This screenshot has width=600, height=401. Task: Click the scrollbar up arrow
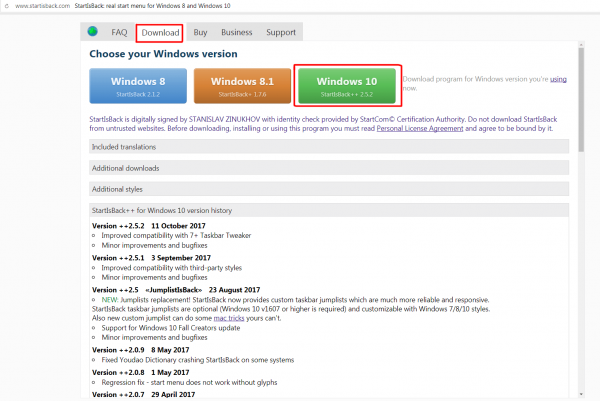click(581, 45)
